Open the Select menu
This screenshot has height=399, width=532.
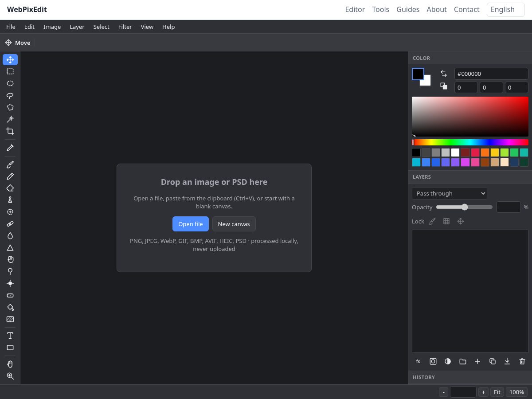(101, 27)
